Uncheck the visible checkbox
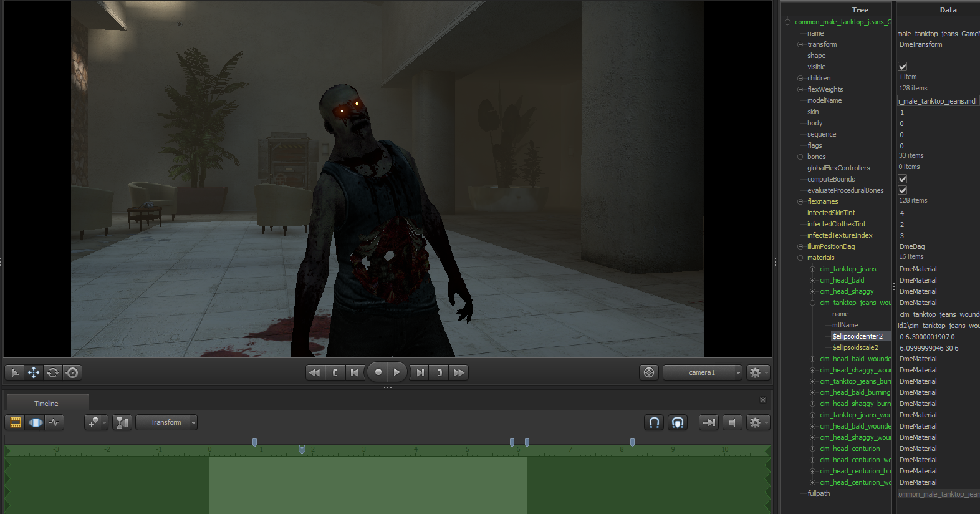The width and height of the screenshot is (980, 514). click(902, 67)
